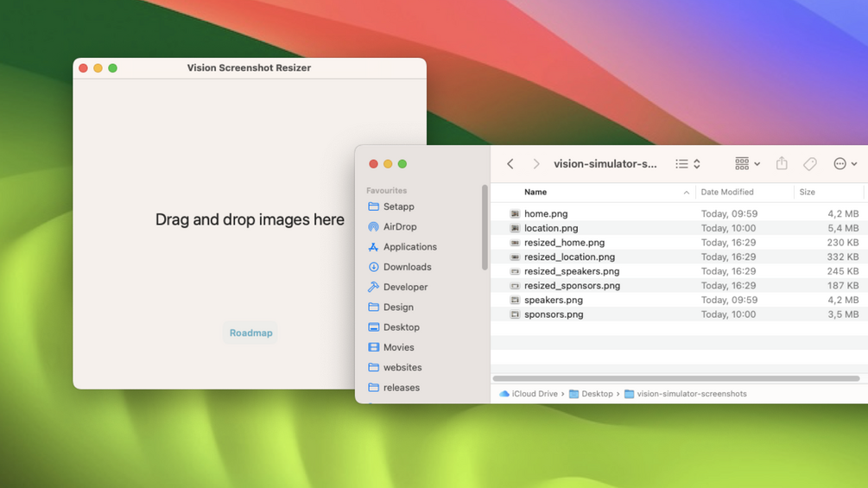The height and width of the screenshot is (488, 868).
Task: Go back in Finder with the left chevron
Action: point(510,164)
